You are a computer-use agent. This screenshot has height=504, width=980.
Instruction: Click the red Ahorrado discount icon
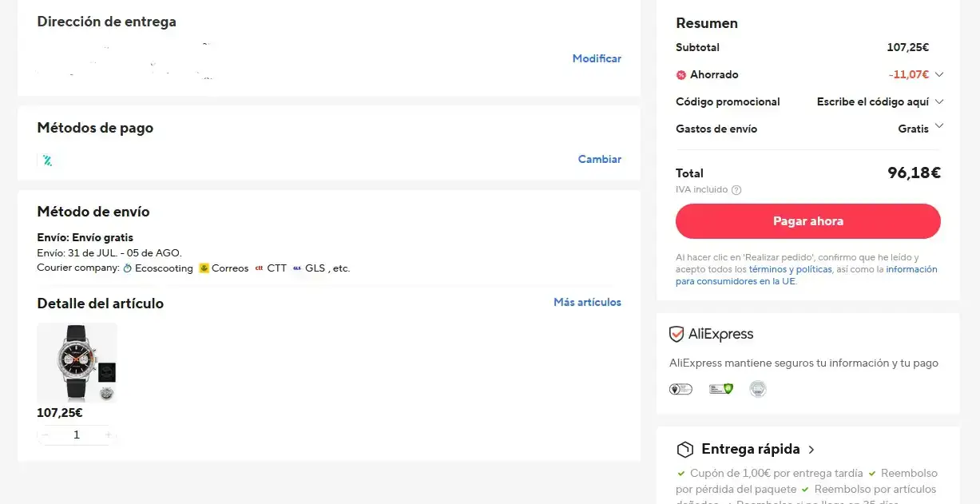click(681, 75)
